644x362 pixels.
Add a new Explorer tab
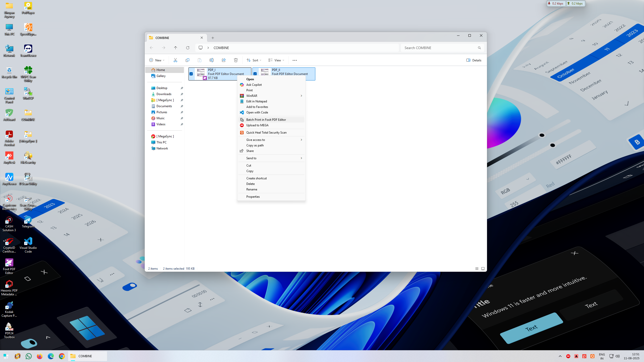(213, 38)
